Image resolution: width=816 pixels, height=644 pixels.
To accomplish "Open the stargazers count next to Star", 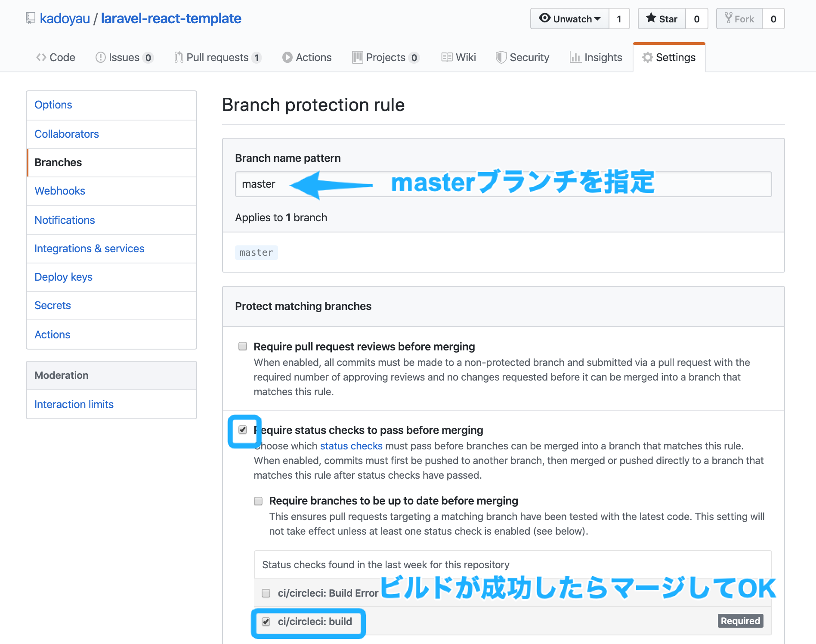I will pyautogui.click(x=697, y=19).
